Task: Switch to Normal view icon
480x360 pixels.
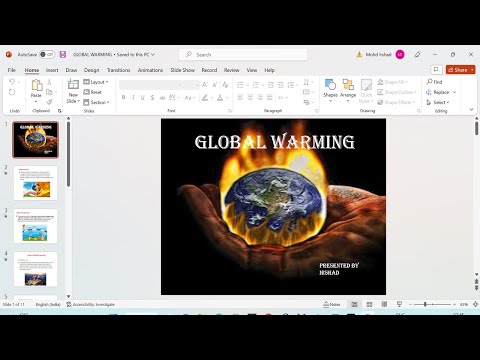Action: click(354, 304)
